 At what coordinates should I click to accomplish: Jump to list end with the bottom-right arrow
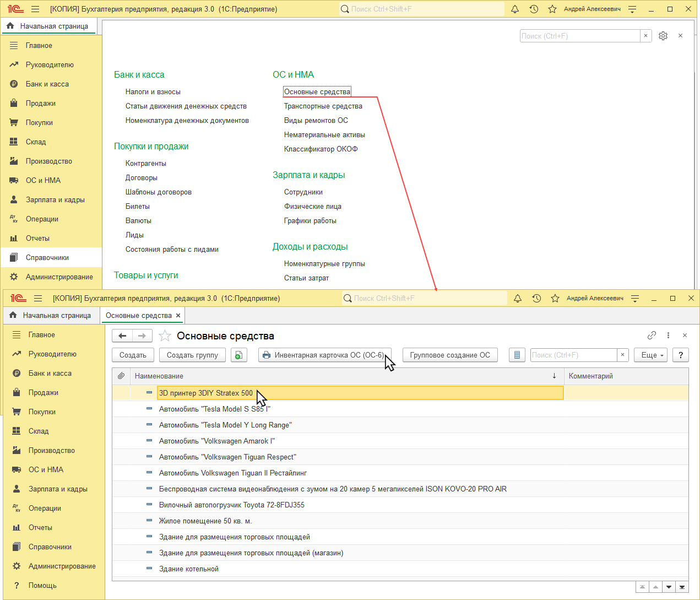click(x=682, y=587)
